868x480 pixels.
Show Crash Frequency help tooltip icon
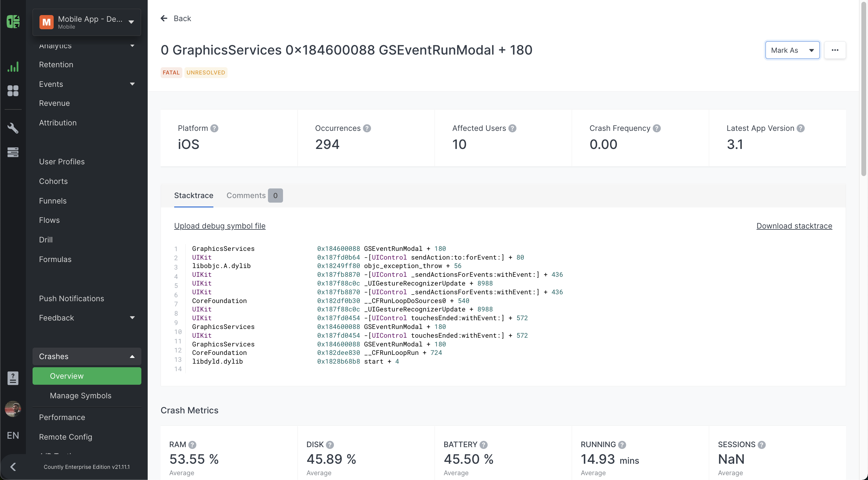pos(657,128)
